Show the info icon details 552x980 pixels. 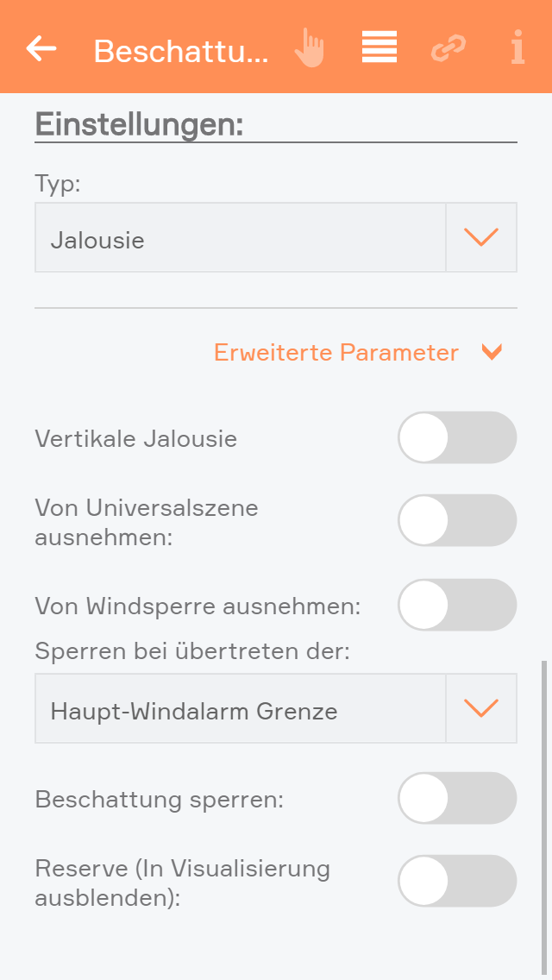tap(517, 47)
